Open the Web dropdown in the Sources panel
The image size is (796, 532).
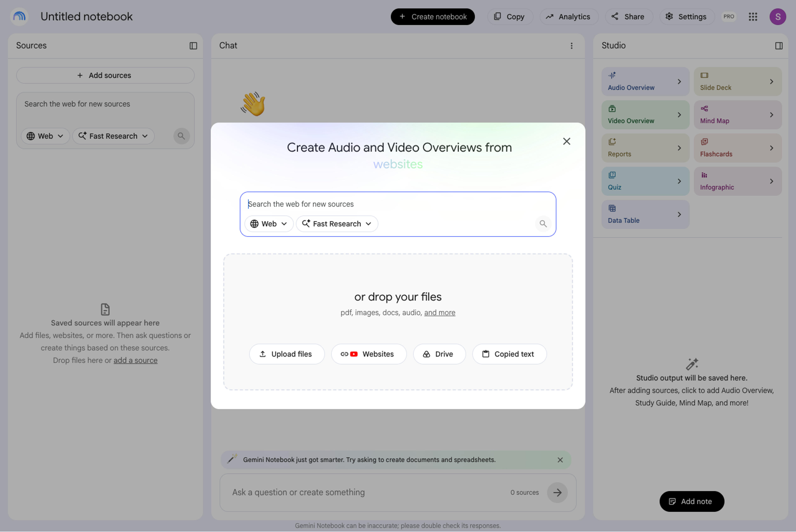(45, 136)
